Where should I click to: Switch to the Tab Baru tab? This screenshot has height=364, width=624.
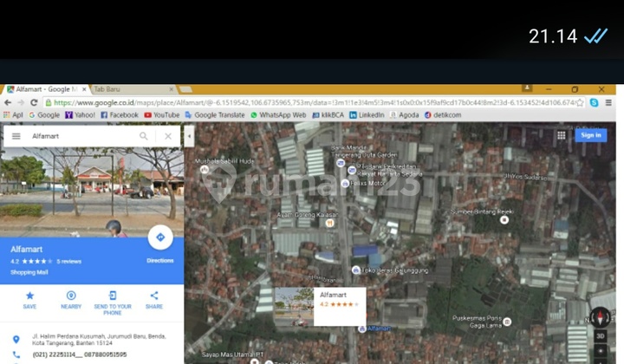click(113, 89)
